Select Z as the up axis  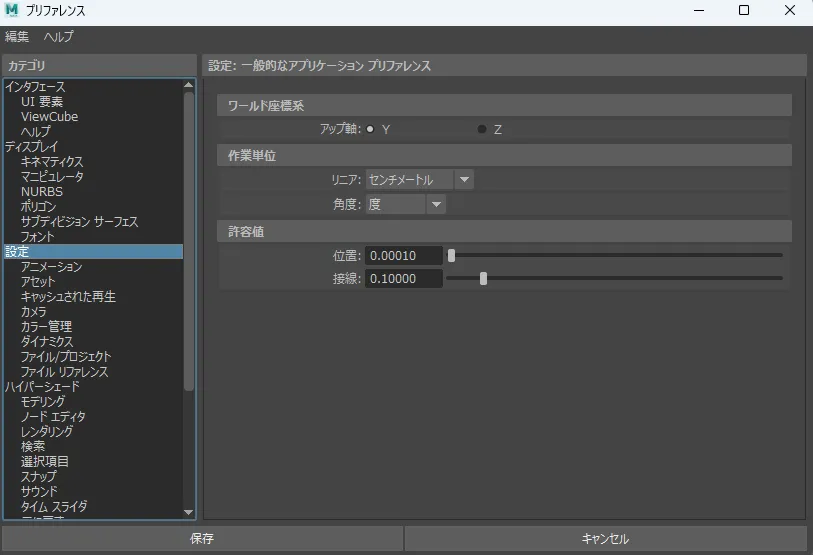pos(482,130)
